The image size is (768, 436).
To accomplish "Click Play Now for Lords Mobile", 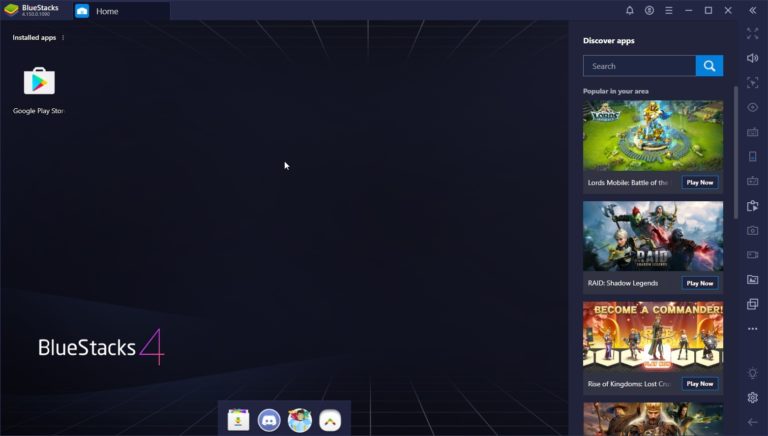I will (699, 183).
